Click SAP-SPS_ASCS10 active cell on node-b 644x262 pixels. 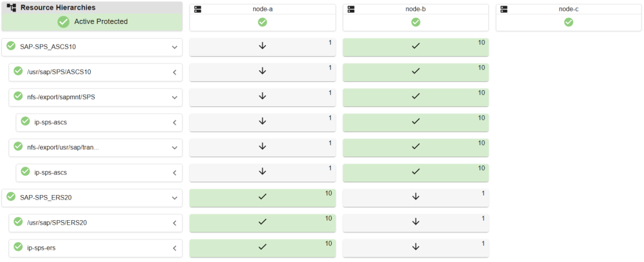[415, 46]
